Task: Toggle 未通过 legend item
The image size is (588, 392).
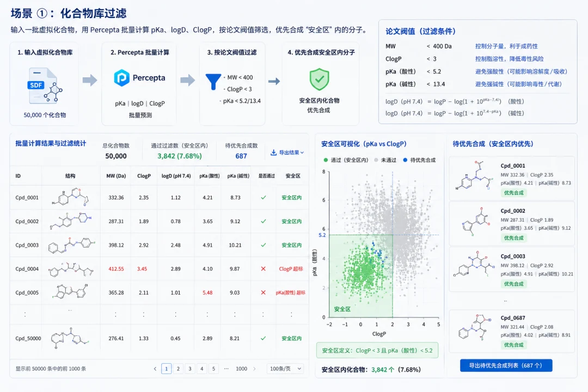Action: pos(385,160)
